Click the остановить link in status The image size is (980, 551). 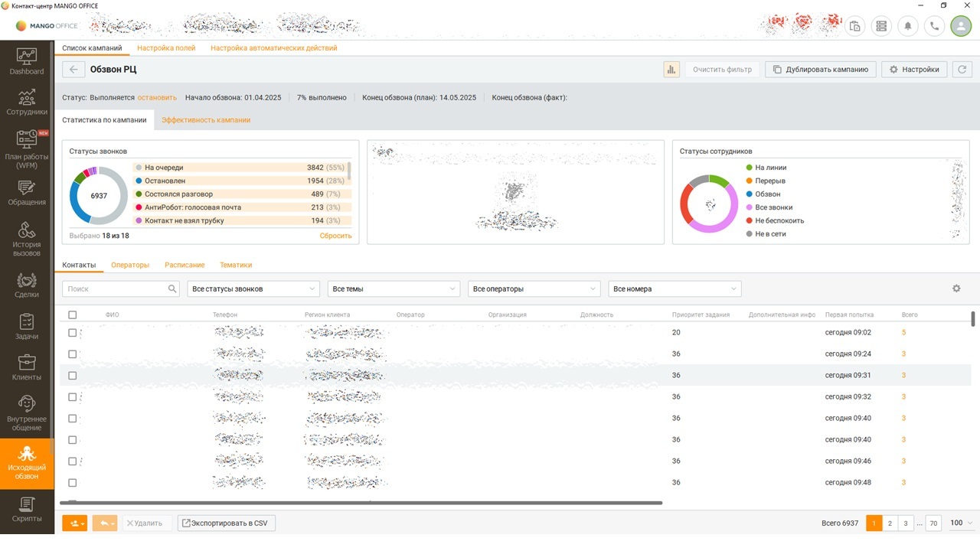pyautogui.click(x=157, y=98)
